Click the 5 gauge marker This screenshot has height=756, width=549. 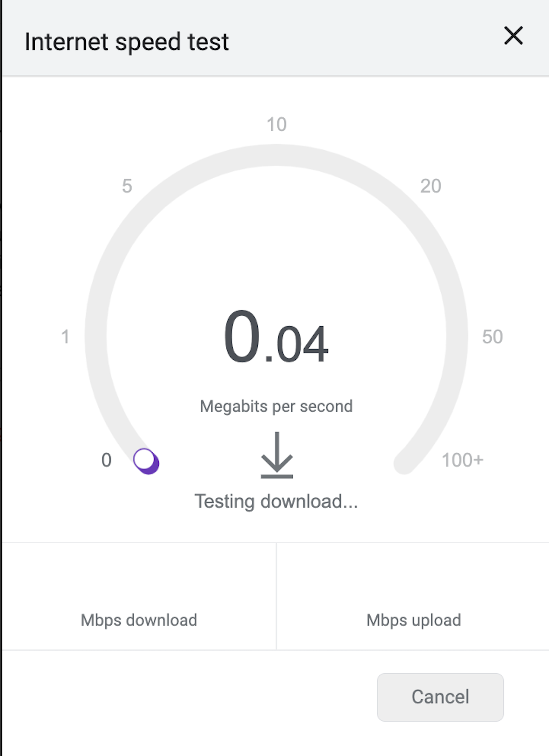point(127,186)
